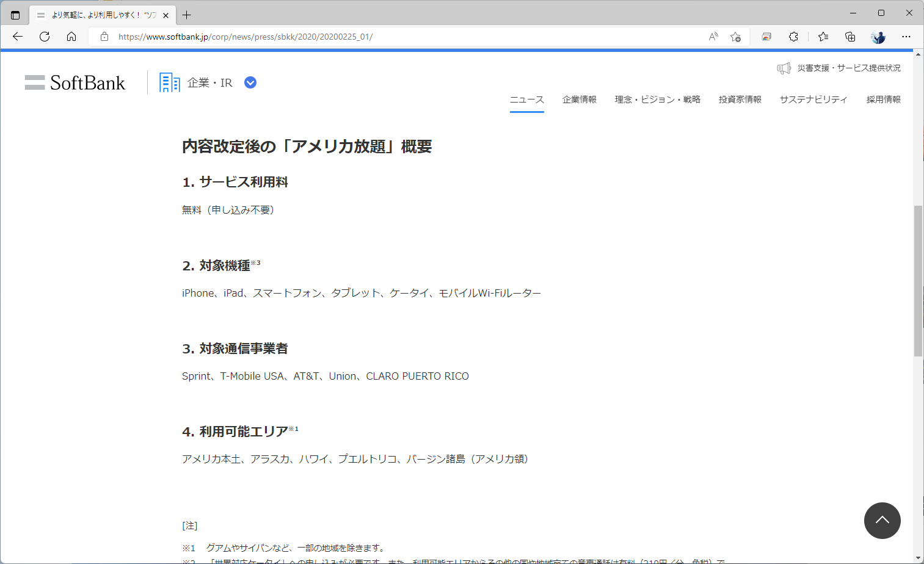Open the user profile avatar
This screenshot has height=564, width=924.
click(878, 37)
